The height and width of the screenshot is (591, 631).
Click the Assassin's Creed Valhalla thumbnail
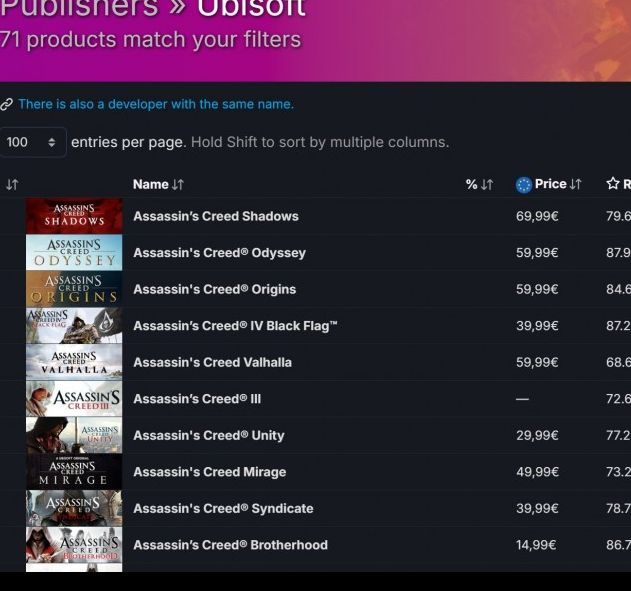click(x=74, y=362)
